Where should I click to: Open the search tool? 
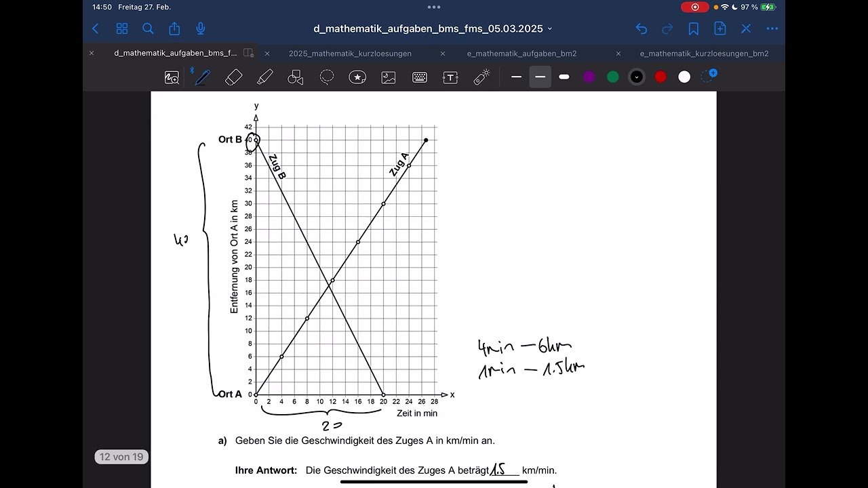[148, 28]
